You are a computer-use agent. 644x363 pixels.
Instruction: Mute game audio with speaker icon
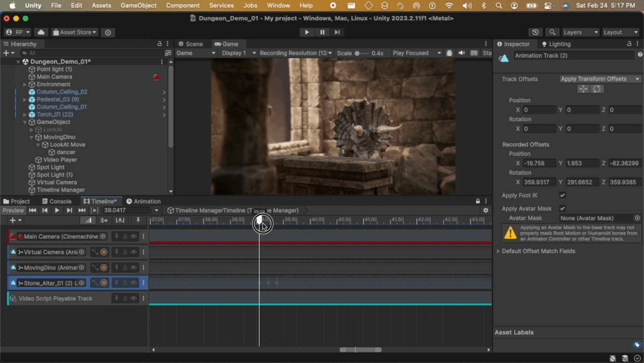tap(462, 53)
